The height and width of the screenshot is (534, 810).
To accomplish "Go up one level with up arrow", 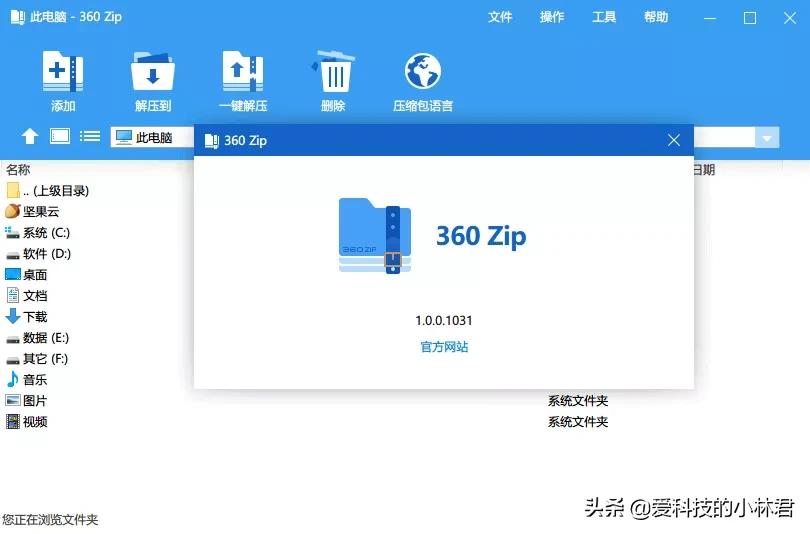I will click(x=30, y=136).
